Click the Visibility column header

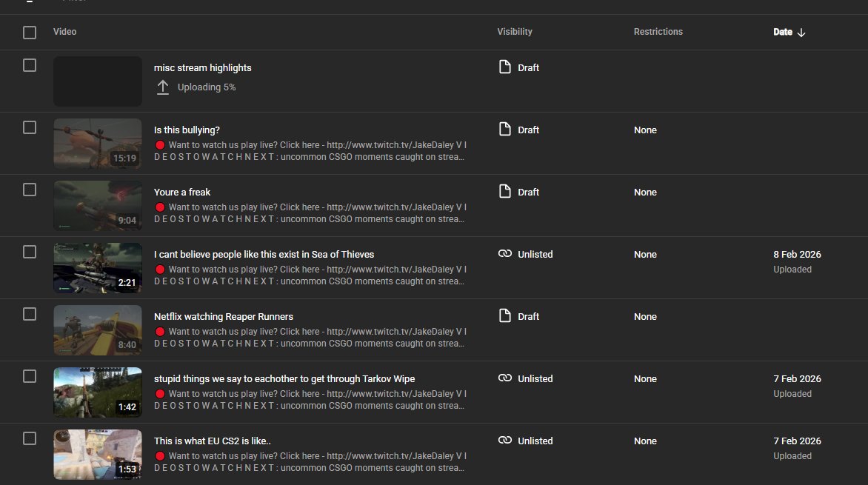tap(514, 32)
